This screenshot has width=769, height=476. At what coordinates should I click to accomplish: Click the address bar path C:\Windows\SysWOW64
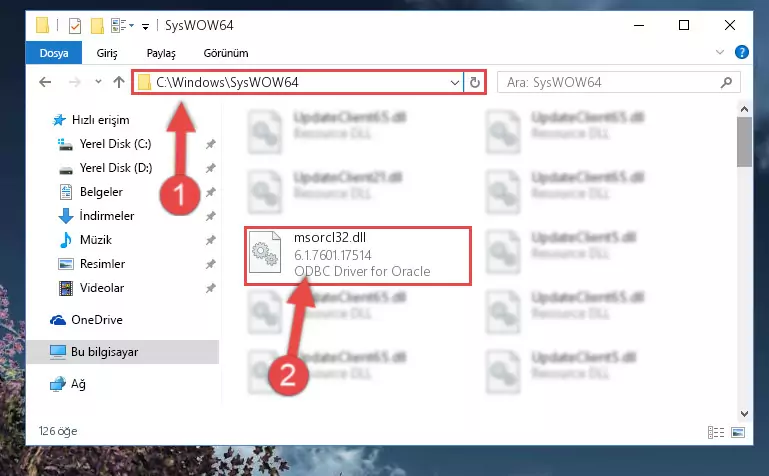(227, 82)
